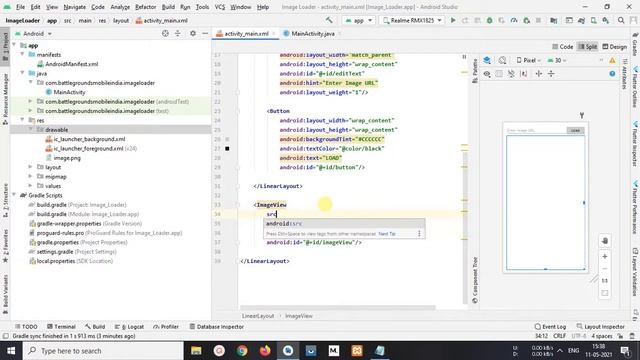Expand the layout folder

30,167
